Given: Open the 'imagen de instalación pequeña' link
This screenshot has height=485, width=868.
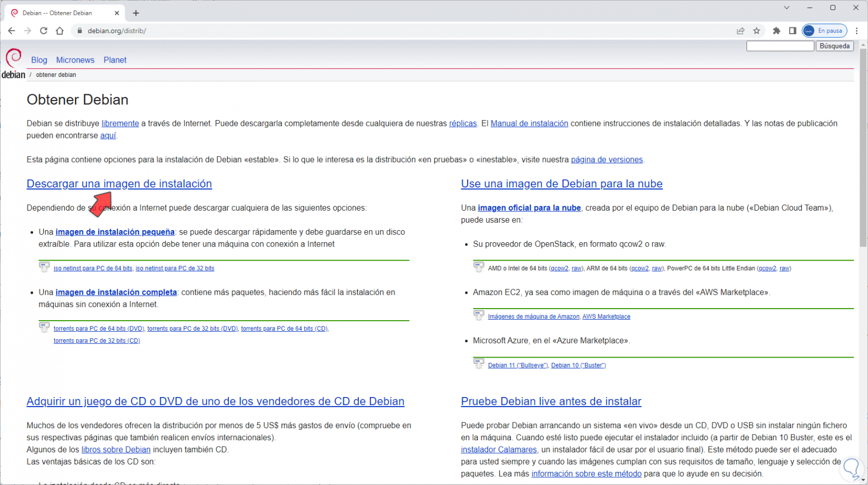Looking at the screenshot, I should click(115, 232).
